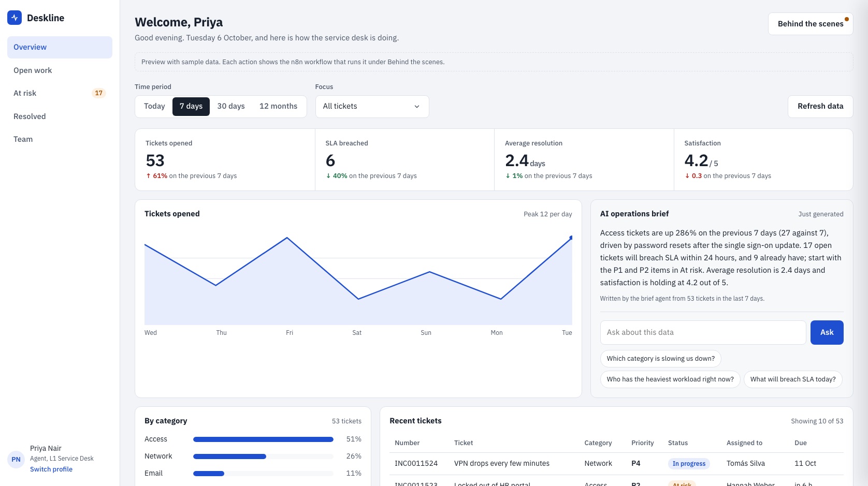Switch time period to 12 months
The height and width of the screenshot is (486, 868).
279,106
